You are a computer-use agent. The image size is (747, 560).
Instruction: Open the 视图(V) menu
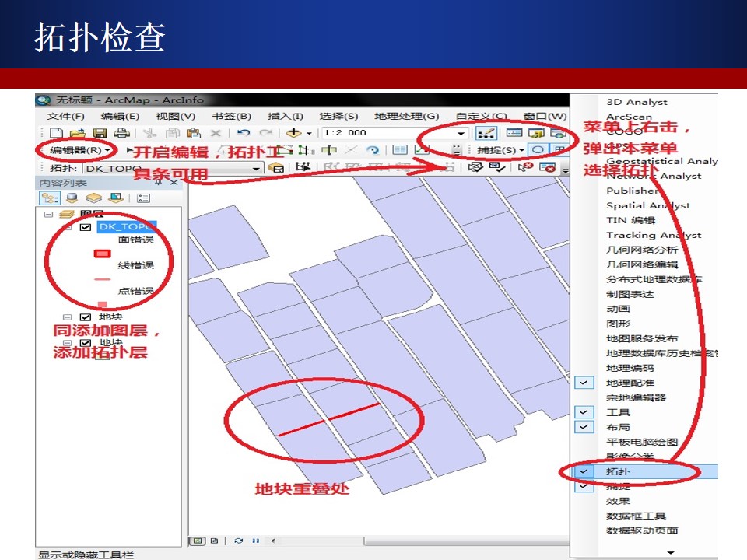pyautogui.click(x=176, y=116)
